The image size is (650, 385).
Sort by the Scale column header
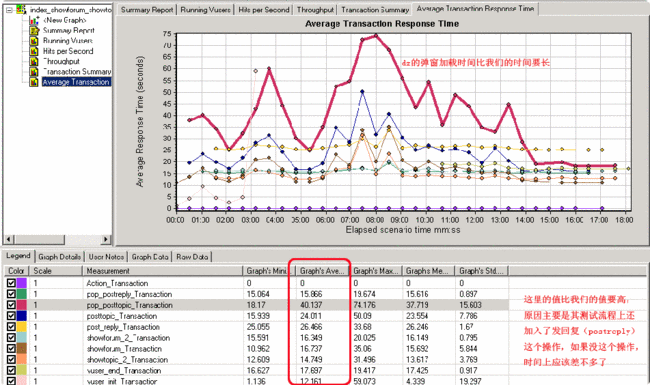tap(56, 271)
